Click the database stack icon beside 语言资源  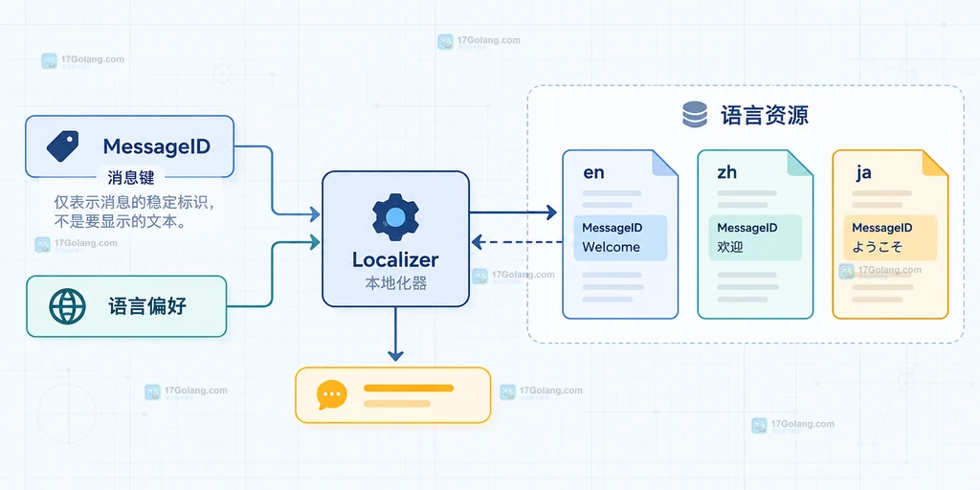coord(695,115)
